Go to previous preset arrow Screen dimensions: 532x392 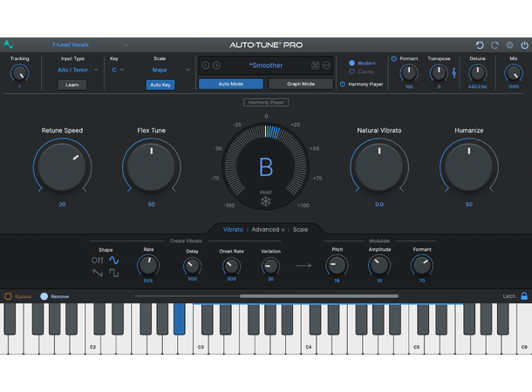pos(206,65)
